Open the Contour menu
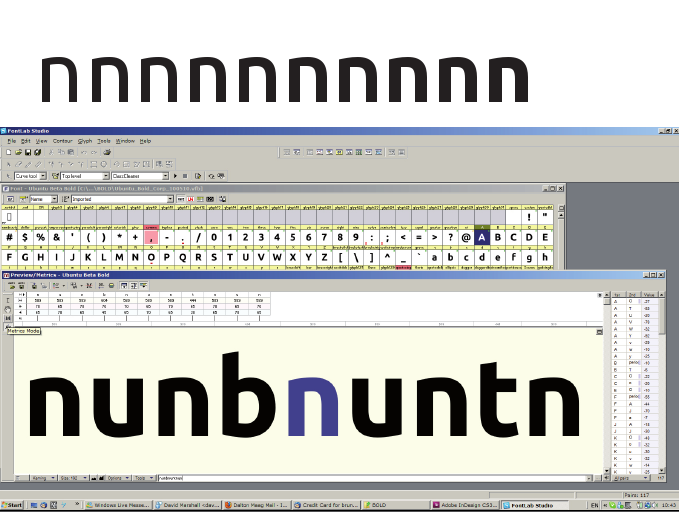Screen dimensions: 679x512 [62, 141]
